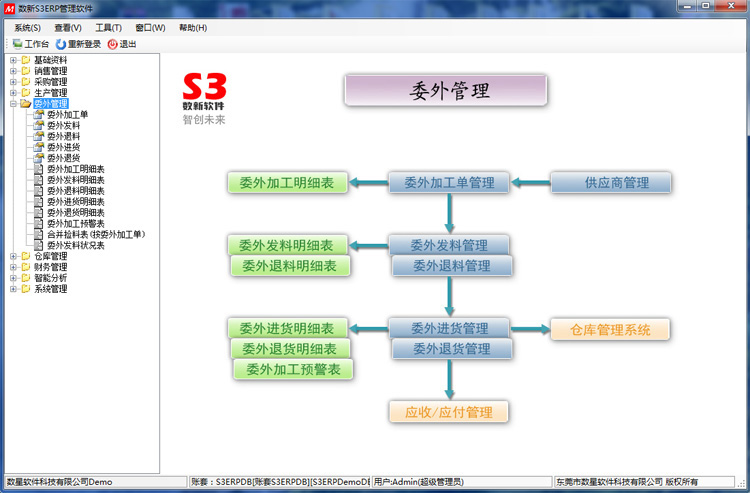Image resolution: width=750 pixels, height=493 pixels.
Task: Expand the 财务管理 tree node
Action: (x=13, y=267)
